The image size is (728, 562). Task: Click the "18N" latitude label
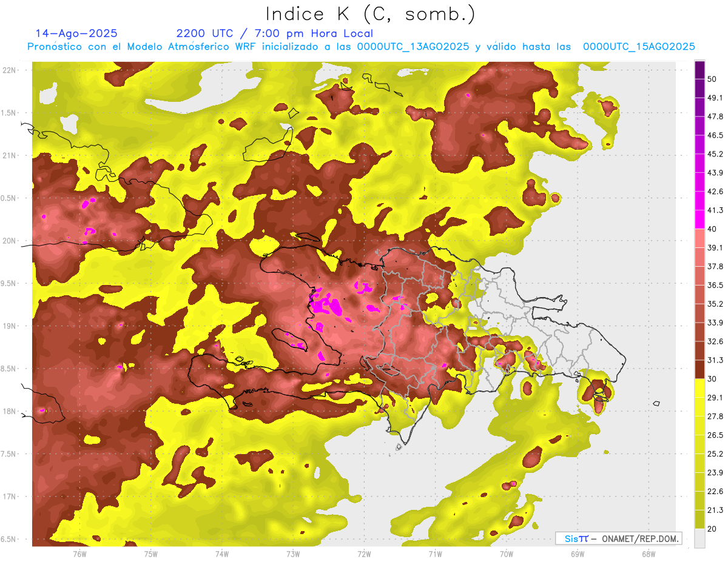click(9, 412)
